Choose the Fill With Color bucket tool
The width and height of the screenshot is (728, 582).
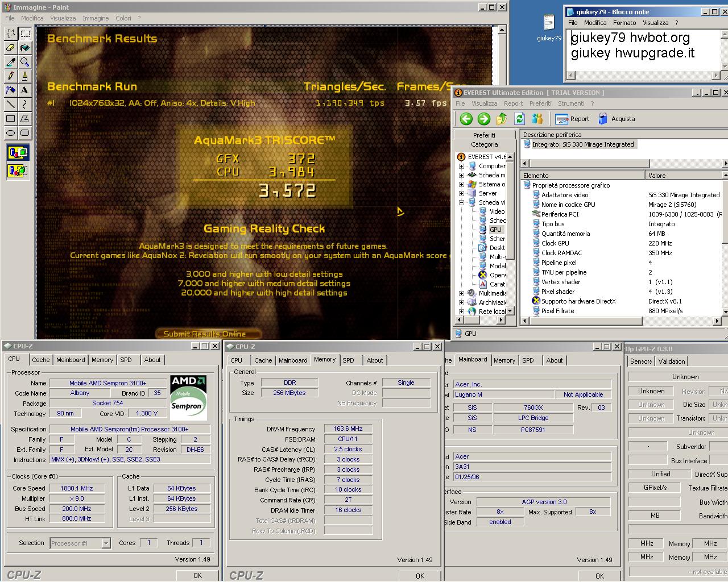point(24,48)
